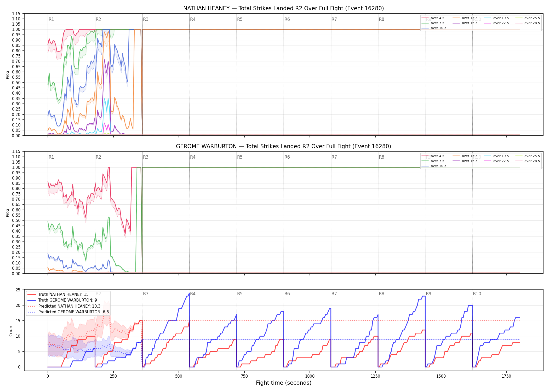Click the R5 marker in Nathan Heaney chart
This screenshot has height=392, width=549.
(x=240, y=19)
